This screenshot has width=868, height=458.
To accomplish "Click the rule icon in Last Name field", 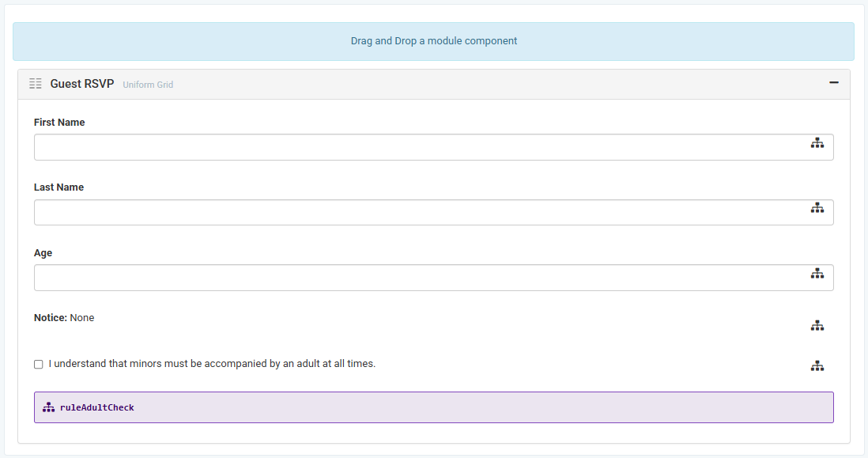I will click(817, 208).
